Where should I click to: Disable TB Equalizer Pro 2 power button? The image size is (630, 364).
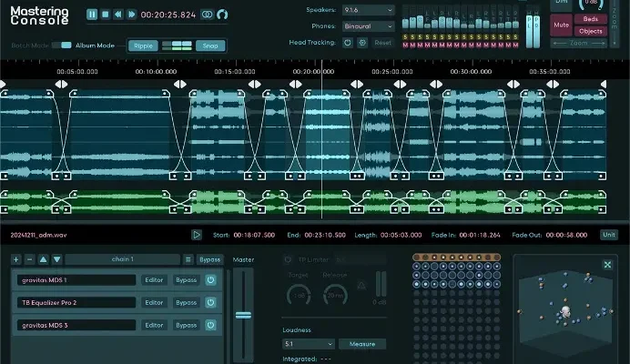coord(210,303)
